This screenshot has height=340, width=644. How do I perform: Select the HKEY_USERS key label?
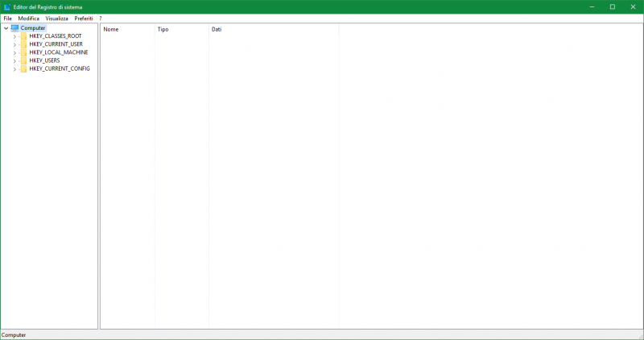[x=44, y=60]
